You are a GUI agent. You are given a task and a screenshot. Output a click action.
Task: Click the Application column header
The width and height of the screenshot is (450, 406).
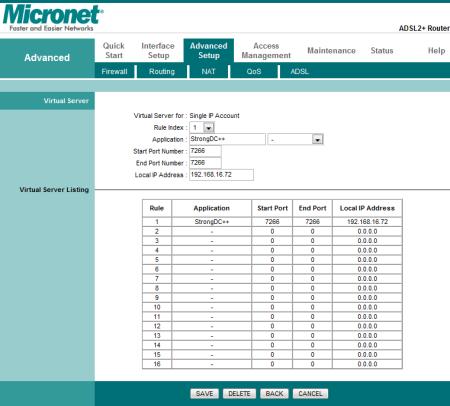click(212, 208)
